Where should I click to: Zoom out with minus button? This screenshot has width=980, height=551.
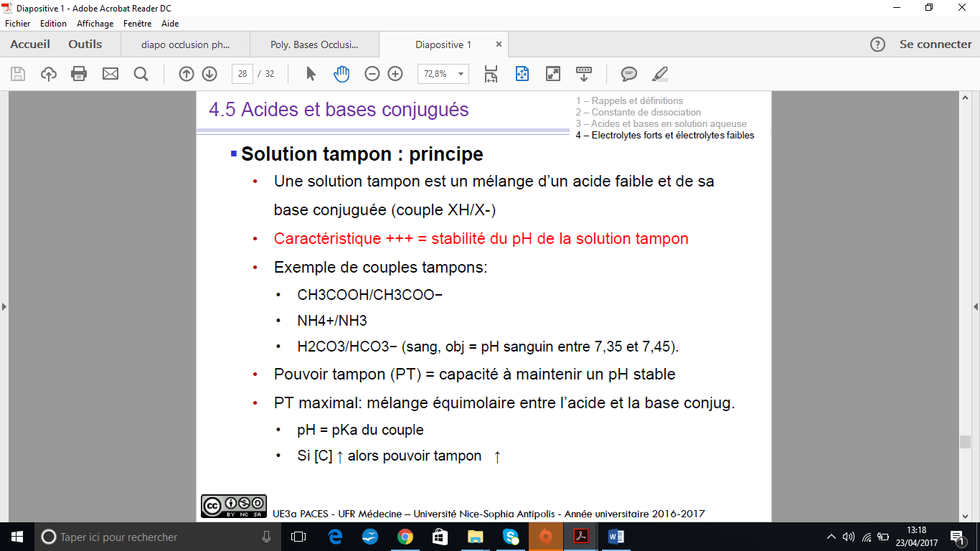coord(372,74)
